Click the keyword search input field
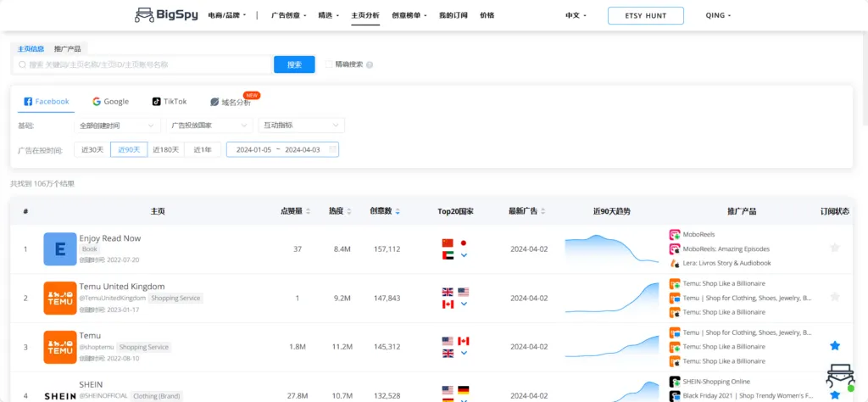The height and width of the screenshot is (402, 868). 142,64
